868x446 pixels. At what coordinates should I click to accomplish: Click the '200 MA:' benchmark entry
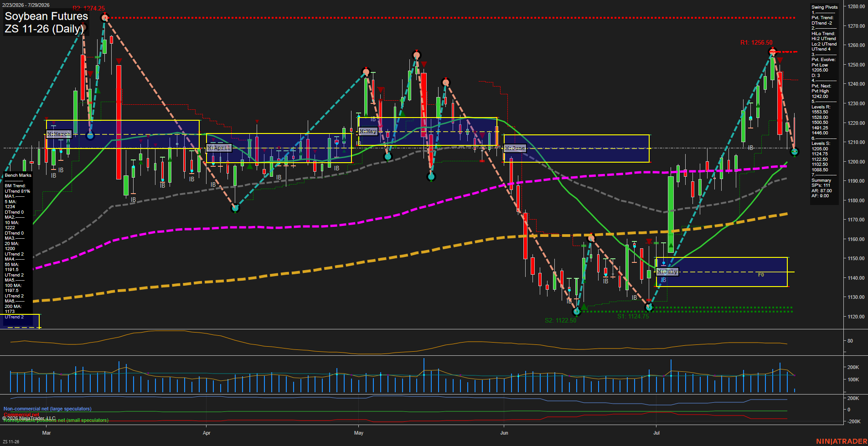coord(13,307)
